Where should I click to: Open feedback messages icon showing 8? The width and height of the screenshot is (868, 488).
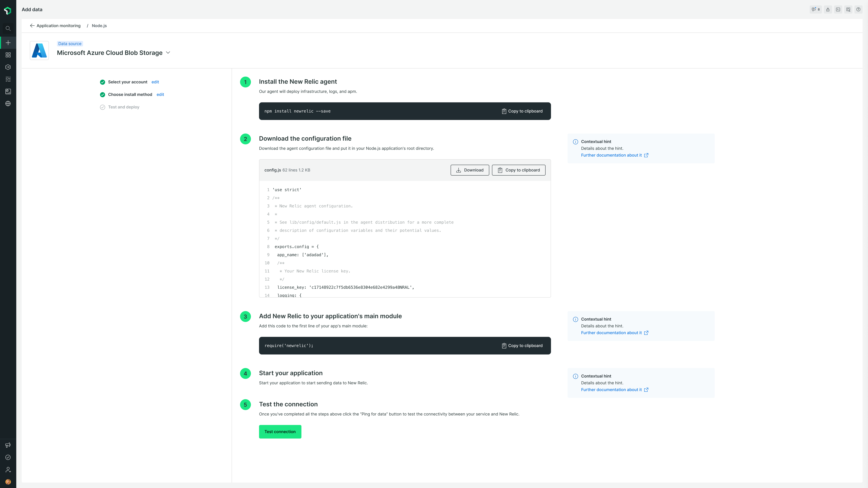pyautogui.click(x=815, y=9)
